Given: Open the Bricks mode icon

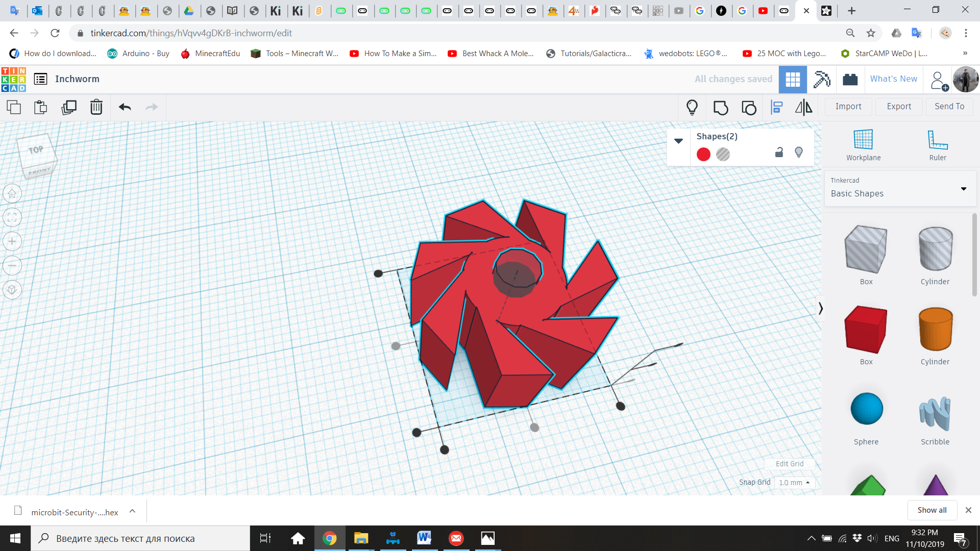Looking at the screenshot, I should pos(850,79).
